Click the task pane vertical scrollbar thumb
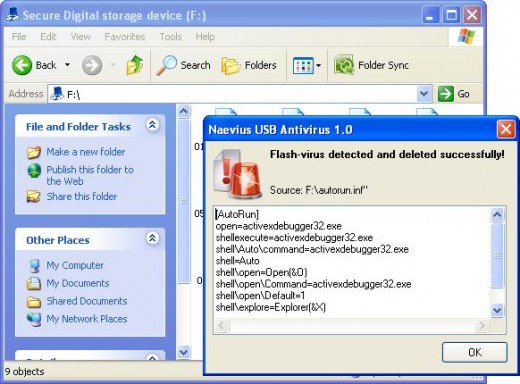 (184, 201)
